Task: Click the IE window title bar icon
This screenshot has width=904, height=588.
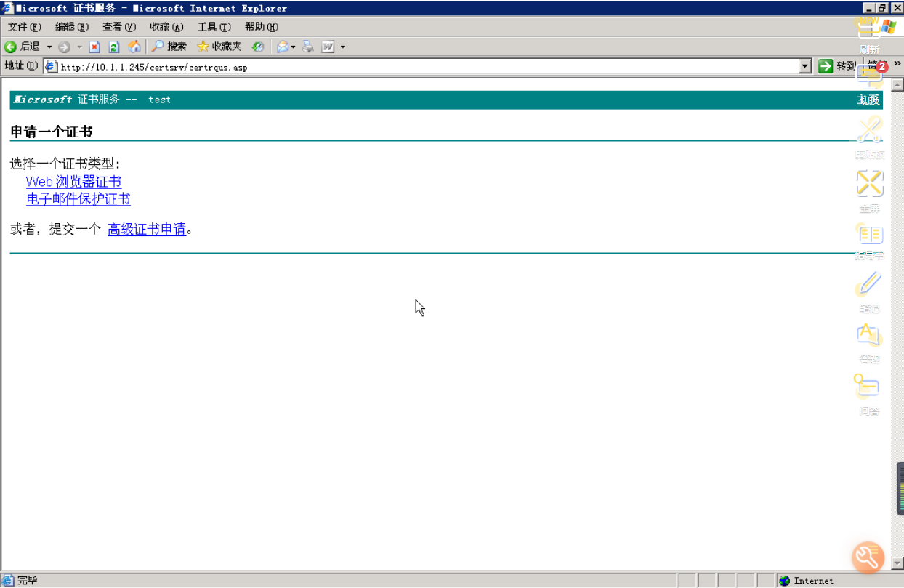Action: [x=8, y=8]
